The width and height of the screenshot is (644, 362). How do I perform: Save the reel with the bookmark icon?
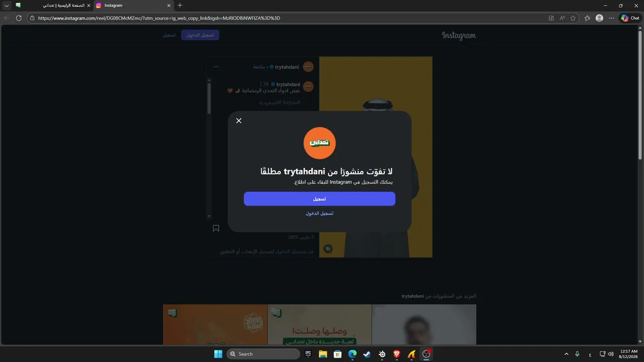216,228
